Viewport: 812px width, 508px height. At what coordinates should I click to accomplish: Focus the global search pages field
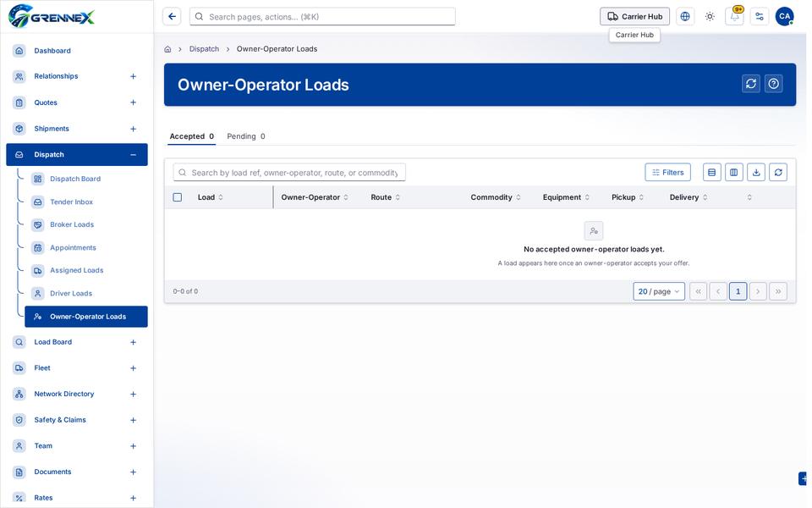(x=322, y=17)
